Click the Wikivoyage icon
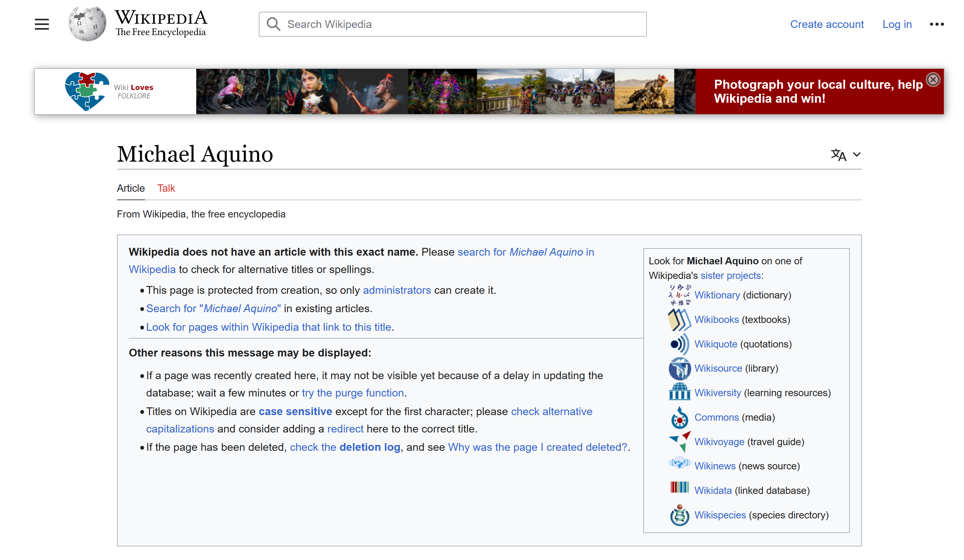The width and height of the screenshot is (964, 560). coord(679,442)
